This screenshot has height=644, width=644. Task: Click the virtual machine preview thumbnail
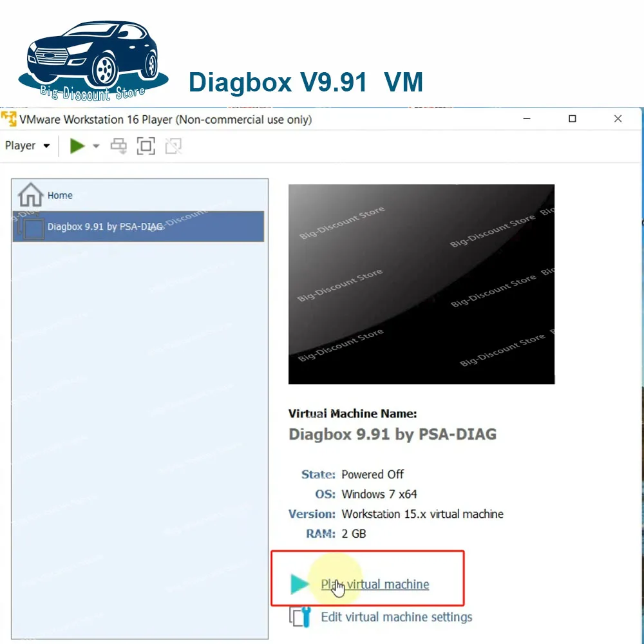[421, 284]
